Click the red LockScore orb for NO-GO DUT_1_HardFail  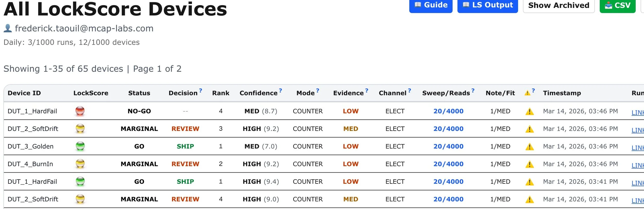click(80, 111)
